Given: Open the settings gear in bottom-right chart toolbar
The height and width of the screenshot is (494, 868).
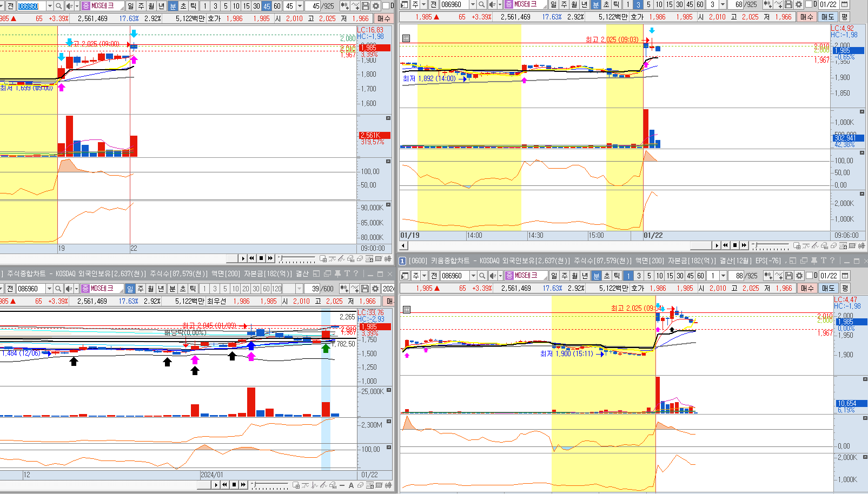Looking at the screenshot, I should pyautogui.click(x=799, y=276).
